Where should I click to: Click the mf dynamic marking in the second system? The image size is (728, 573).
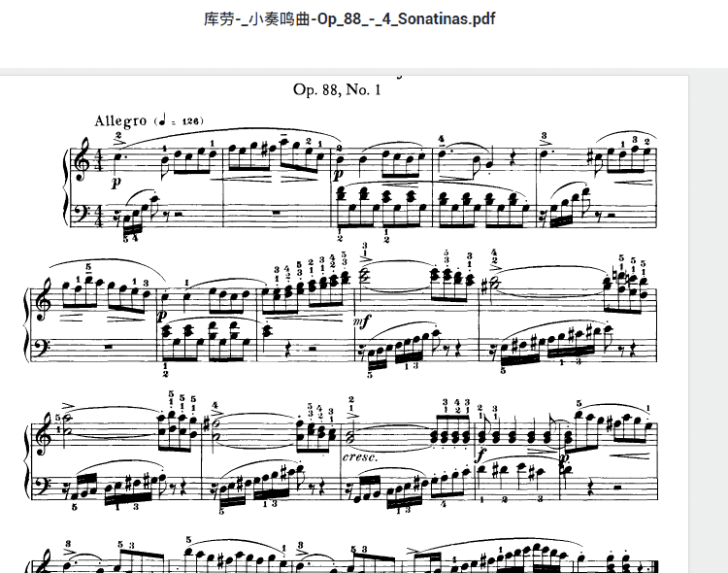(x=362, y=321)
